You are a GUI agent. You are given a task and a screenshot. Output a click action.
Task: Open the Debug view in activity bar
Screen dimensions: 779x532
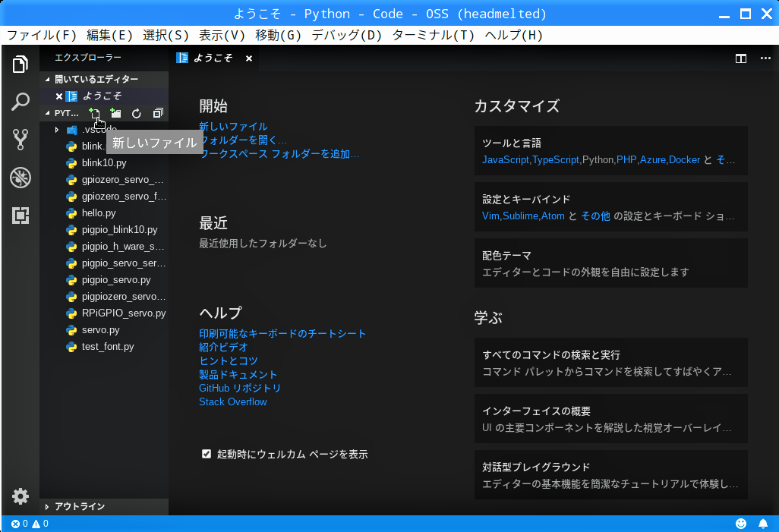click(x=20, y=178)
